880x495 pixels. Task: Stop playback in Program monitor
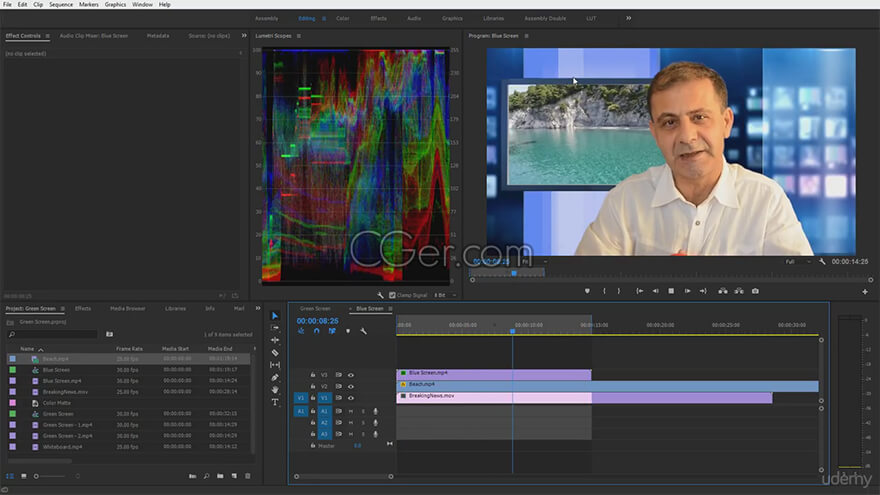[x=671, y=291]
